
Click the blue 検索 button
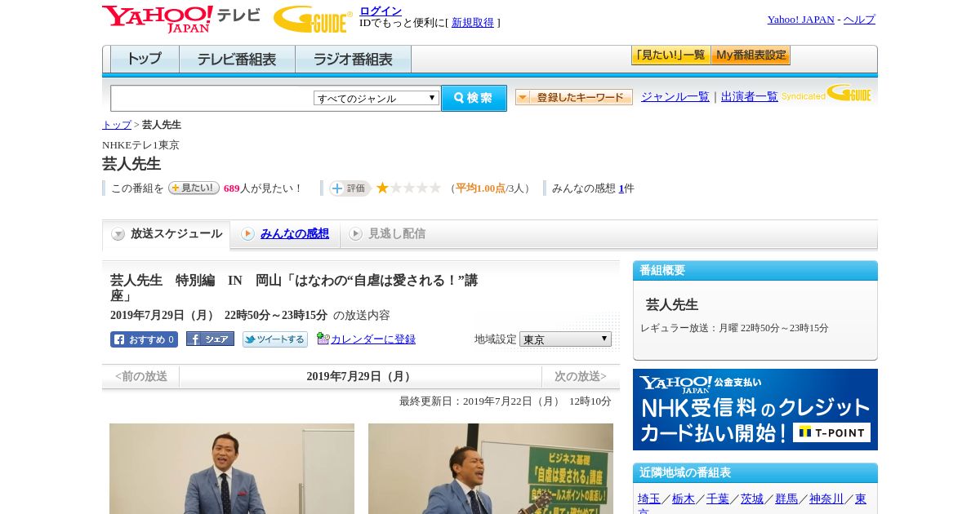coord(474,98)
